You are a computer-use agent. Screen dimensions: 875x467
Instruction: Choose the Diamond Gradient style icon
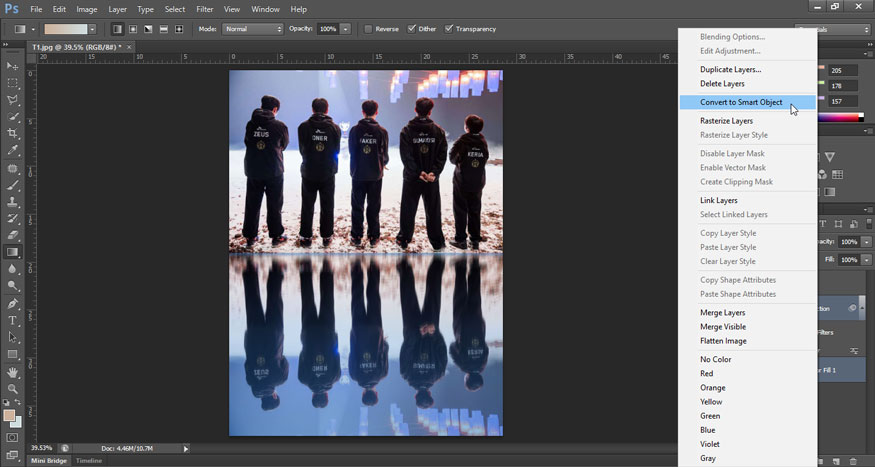point(179,29)
